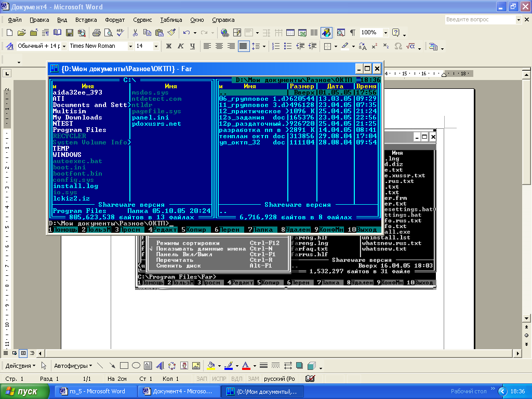Pick highlight color marker icon
This screenshot has height=399, width=532.
click(345, 46)
